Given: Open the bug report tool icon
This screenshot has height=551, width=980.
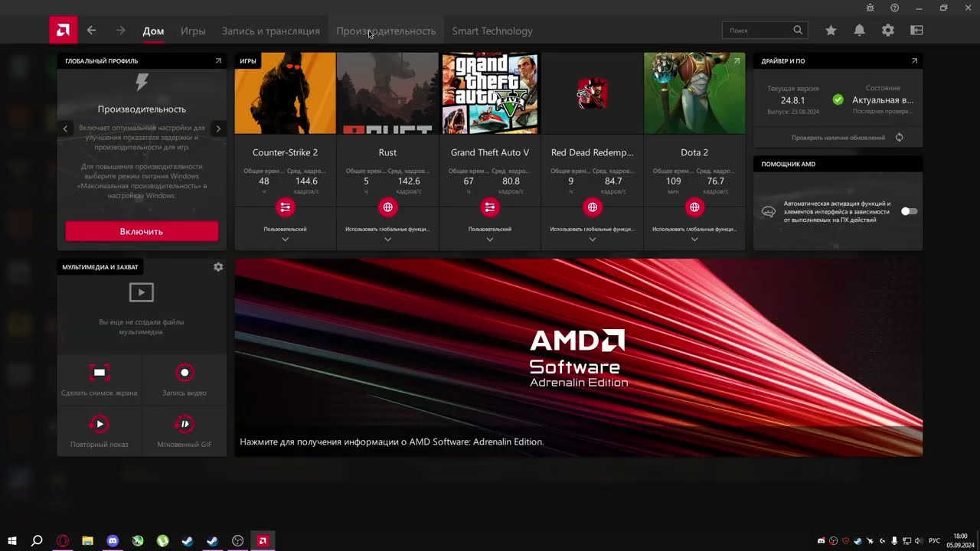Looking at the screenshot, I should pos(870,8).
